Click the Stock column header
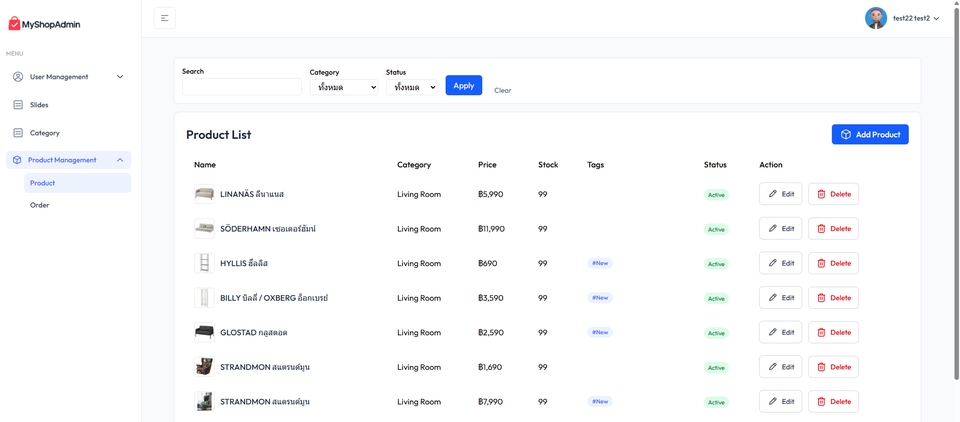This screenshot has height=422, width=960. click(x=548, y=165)
